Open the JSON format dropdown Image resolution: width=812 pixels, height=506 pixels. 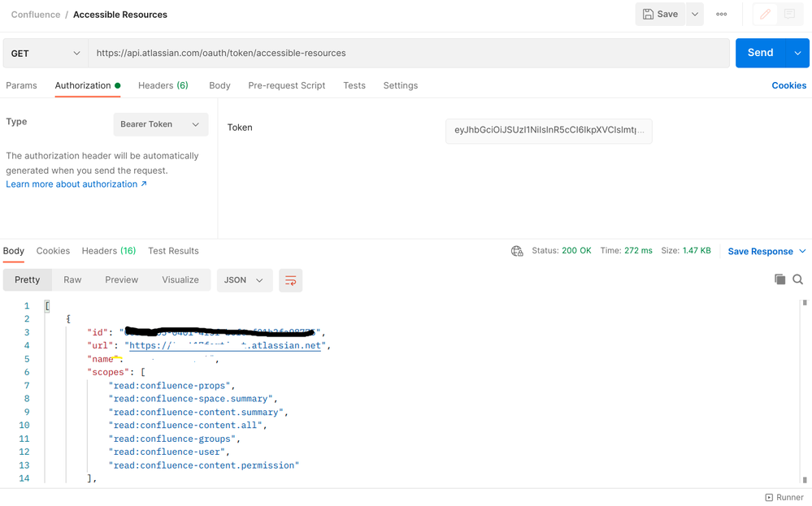pyautogui.click(x=245, y=280)
